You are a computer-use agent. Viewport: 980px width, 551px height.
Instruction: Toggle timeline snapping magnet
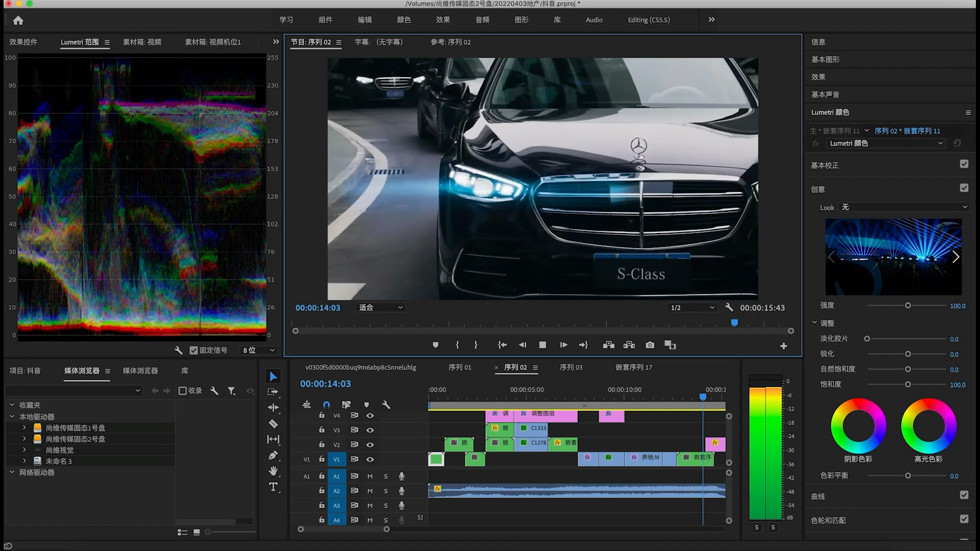tap(327, 405)
